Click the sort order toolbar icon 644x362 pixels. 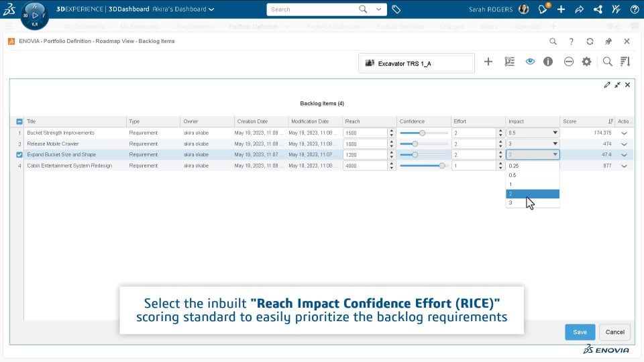coord(625,62)
